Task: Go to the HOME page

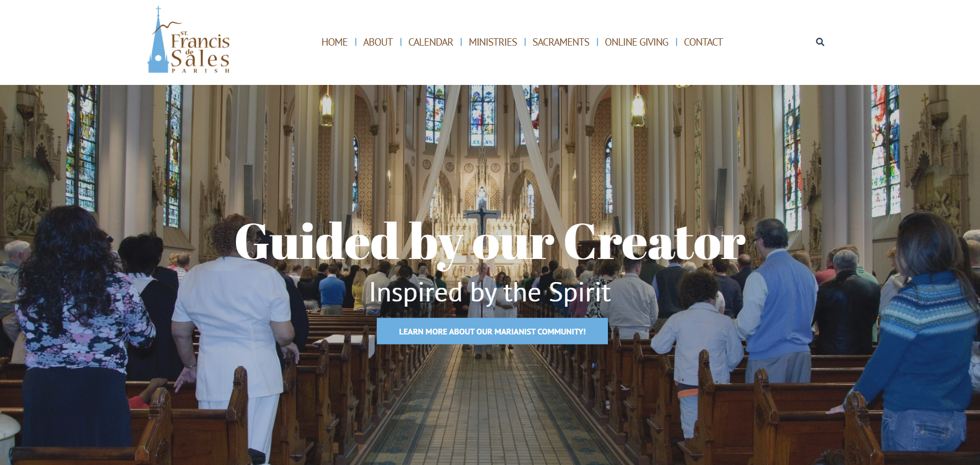Action: coord(334,42)
